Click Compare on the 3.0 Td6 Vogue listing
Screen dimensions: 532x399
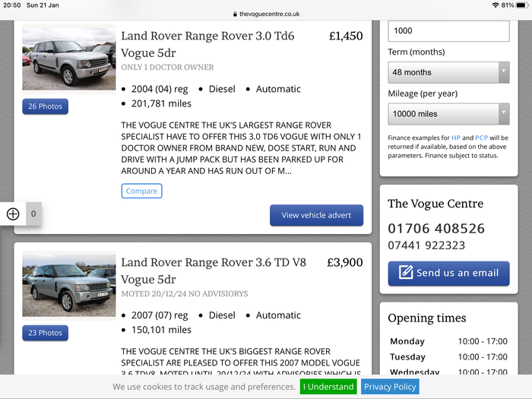[141, 191]
